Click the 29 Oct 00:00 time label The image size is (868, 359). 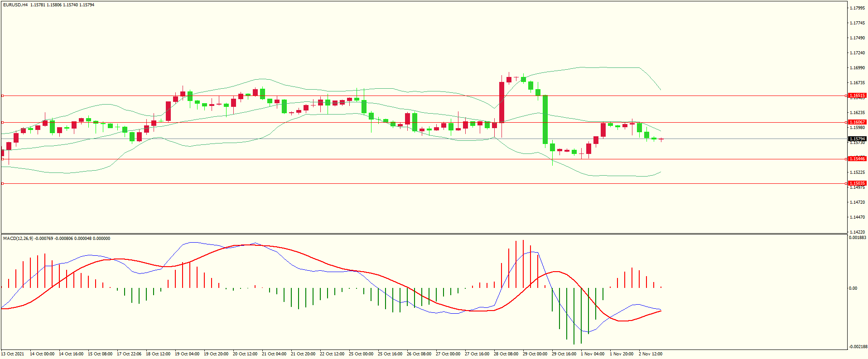(x=535, y=354)
